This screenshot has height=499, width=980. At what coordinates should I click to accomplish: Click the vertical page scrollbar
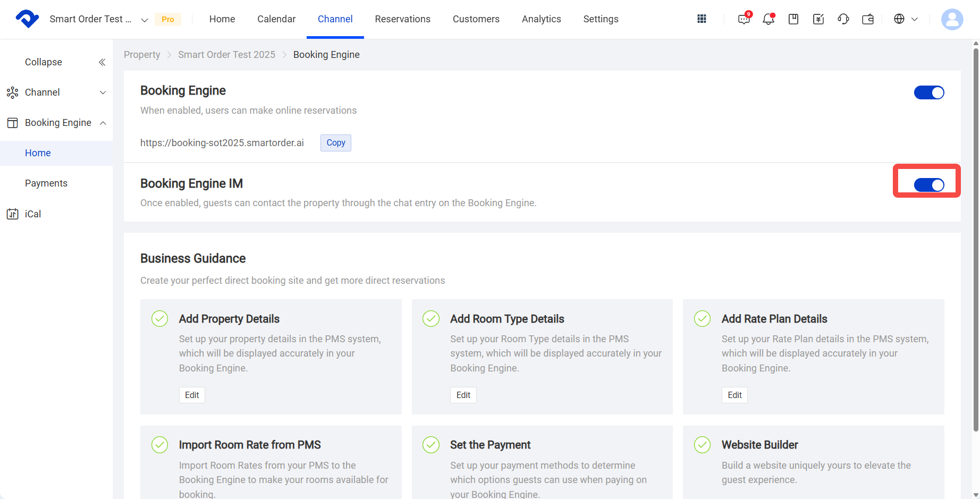tap(976, 239)
